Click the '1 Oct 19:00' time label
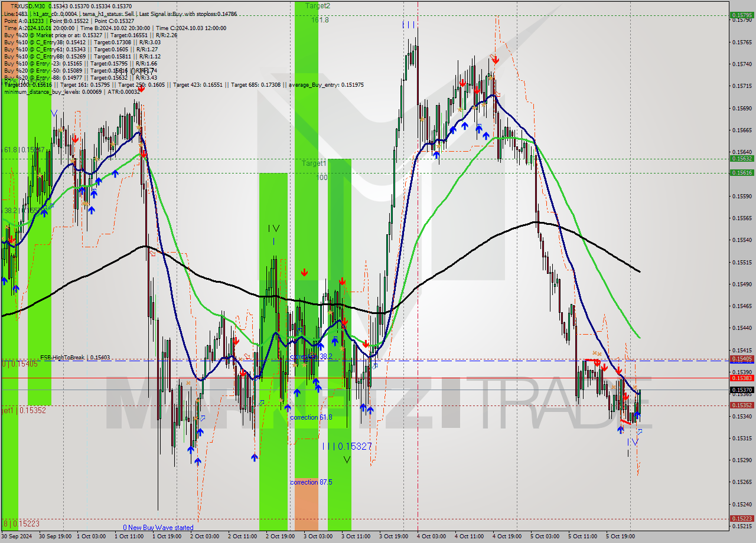The image size is (756, 543). (x=168, y=537)
